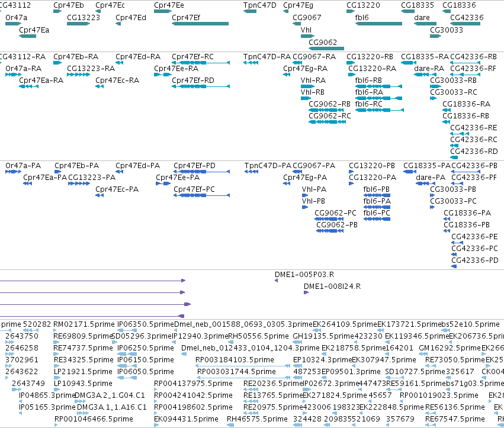Select EST RE67547.5prime

(x=431, y=425)
